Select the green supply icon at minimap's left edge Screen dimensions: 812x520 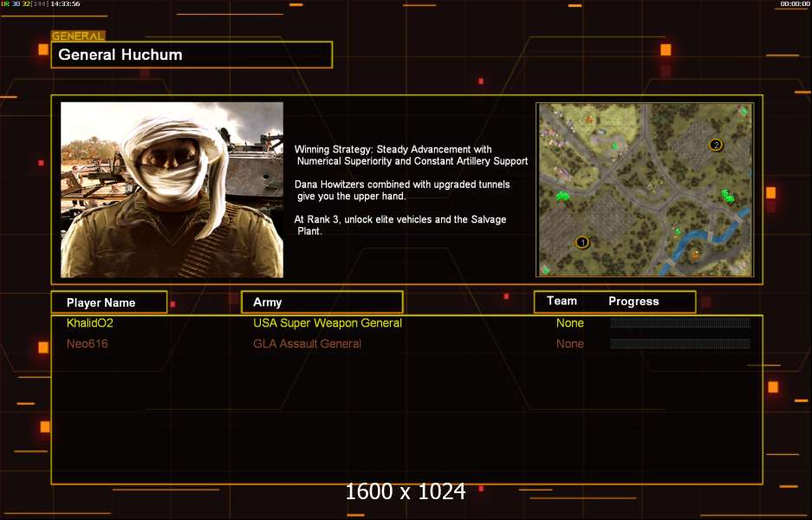562,196
